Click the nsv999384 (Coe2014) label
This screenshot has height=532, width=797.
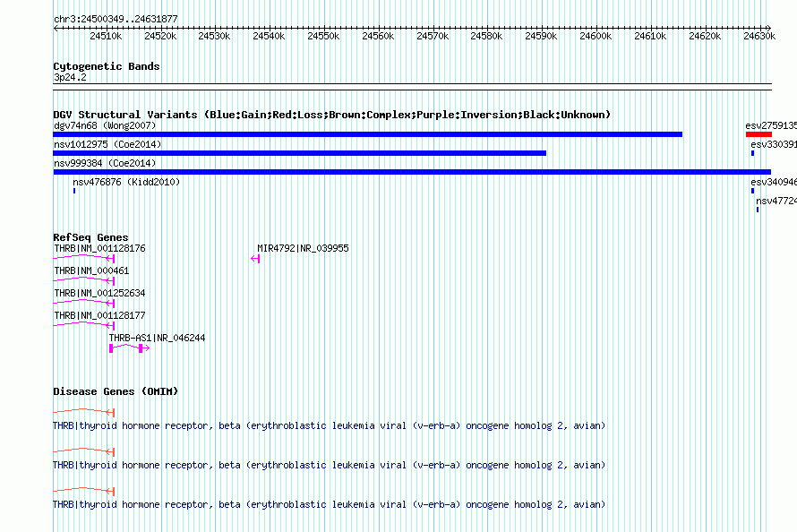pyautogui.click(x=105, y=163)
